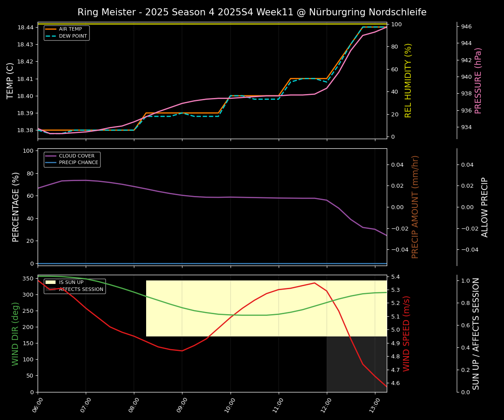Click the CLOUD COVER legend line marker
This screenshot has height=420, width=504.
(x=51, y=156)
